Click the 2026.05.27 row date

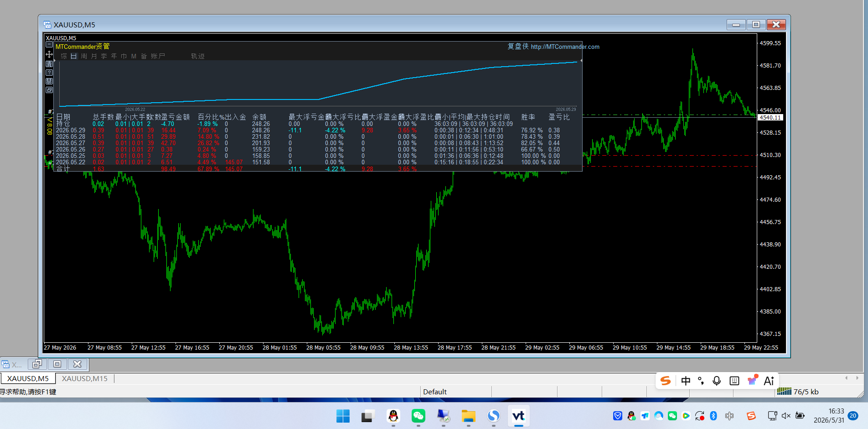pyautogui.click(x=71, y=143)
